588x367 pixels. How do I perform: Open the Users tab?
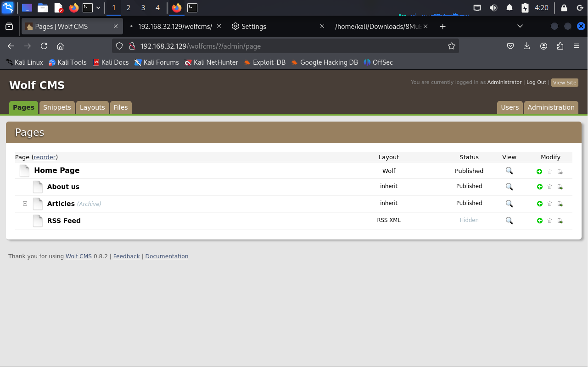coord(510,107)
